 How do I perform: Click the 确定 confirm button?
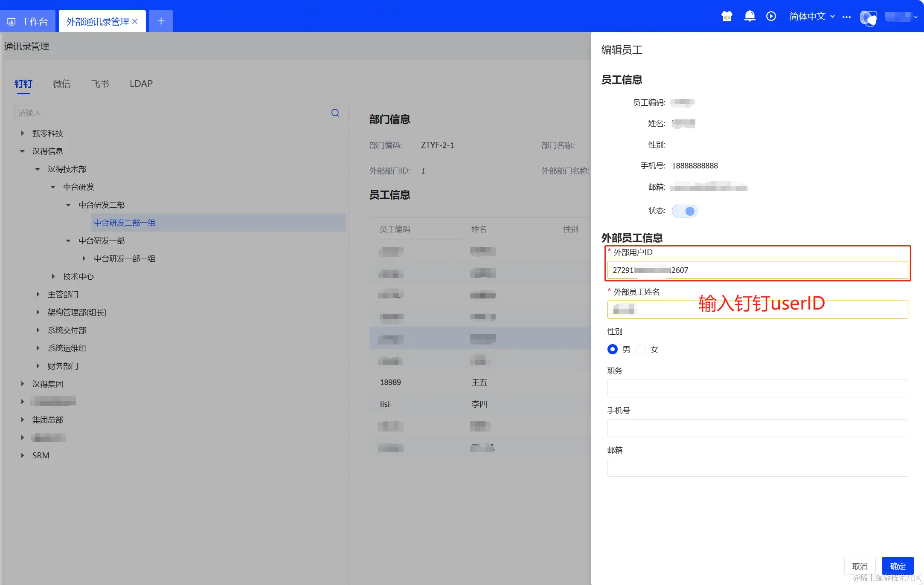898,566
